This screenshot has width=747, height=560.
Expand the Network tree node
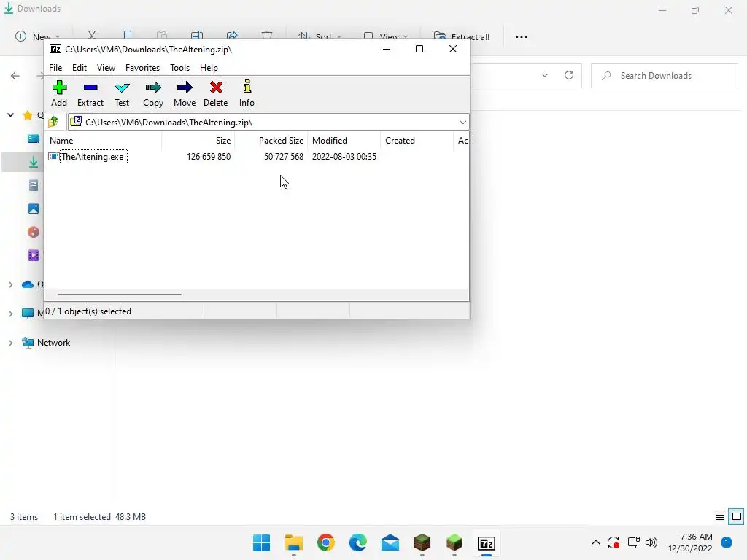click(x=10, y=343)
